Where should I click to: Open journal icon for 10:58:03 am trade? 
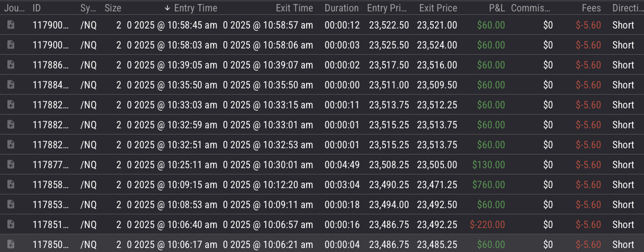click(x=10, y=45)
